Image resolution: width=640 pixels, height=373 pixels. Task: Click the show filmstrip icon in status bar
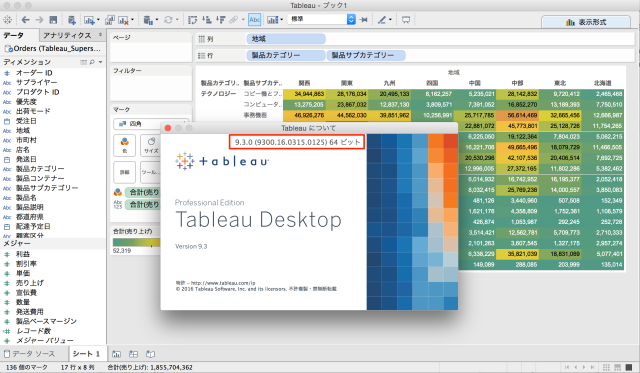point(618,367)
